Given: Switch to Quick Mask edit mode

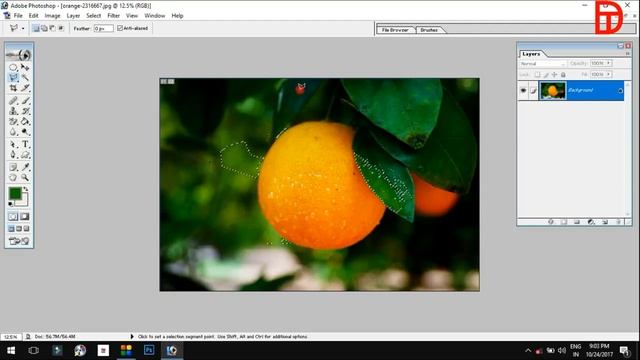Looking at the screenshot, I should click(25, 217).
